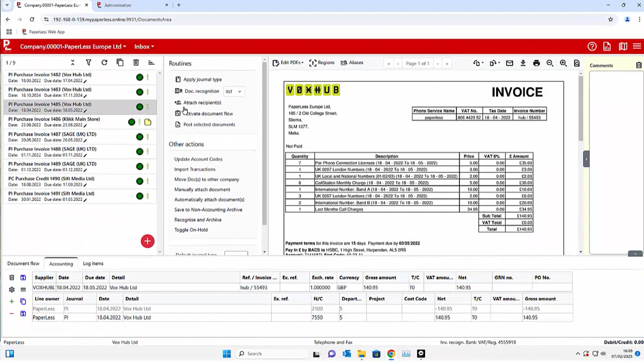The height and width of the screenshot is (362, 644).
Task: Click the invoice preview vertical scrollbar
Action: pyautogui.click(x=581, y=107)
